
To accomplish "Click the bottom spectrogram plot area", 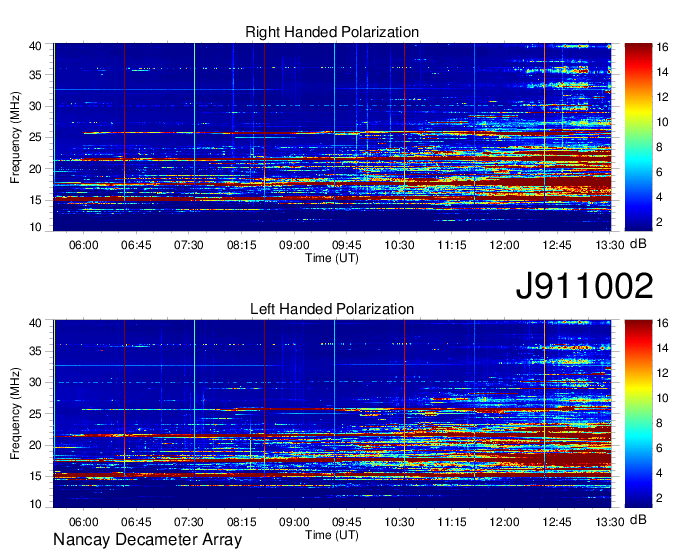I will (332, 414).
